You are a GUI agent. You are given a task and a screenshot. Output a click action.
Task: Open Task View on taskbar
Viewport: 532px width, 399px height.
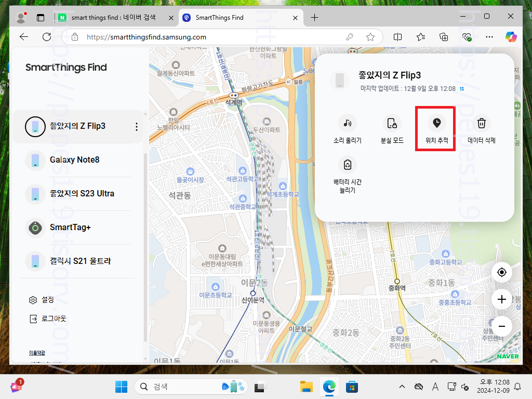pos(261,387)
